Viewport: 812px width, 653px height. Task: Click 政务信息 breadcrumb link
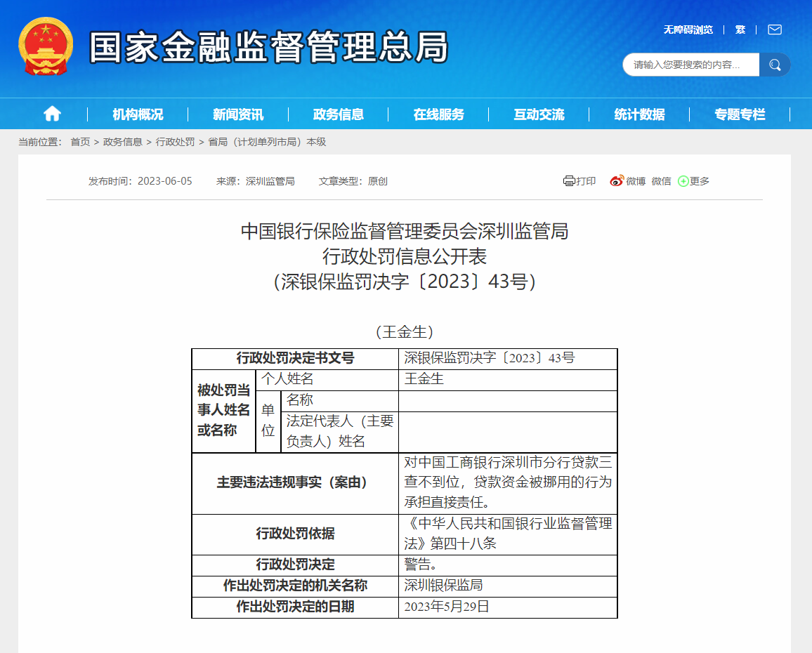click(123, 142)
